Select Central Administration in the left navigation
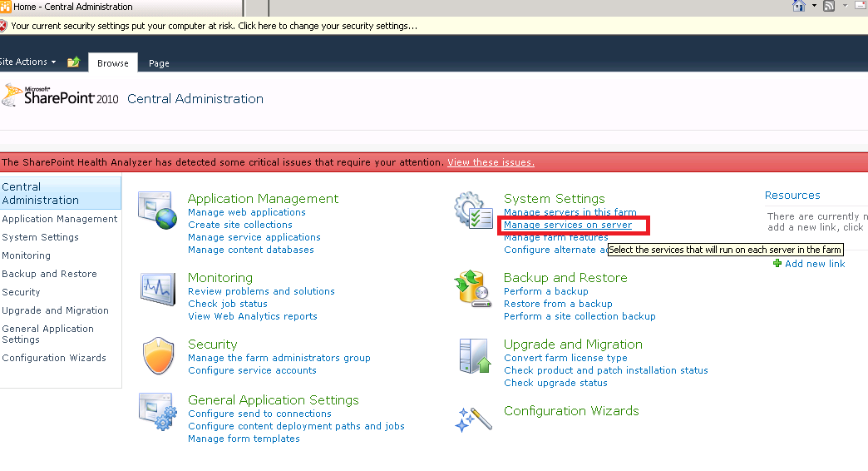This screenshot has width=868, height=471. pyautogui.click(x=61, y=193)
